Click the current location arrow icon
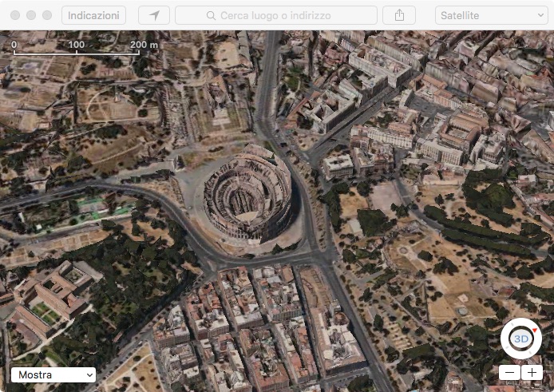Image resolution: width=554 pixels, height=392 pixels. (154, 15)
